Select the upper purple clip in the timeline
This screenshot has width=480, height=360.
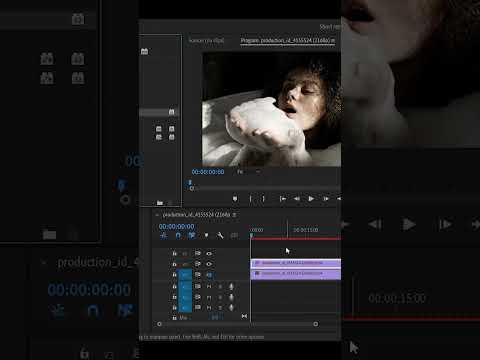(296, 263)
